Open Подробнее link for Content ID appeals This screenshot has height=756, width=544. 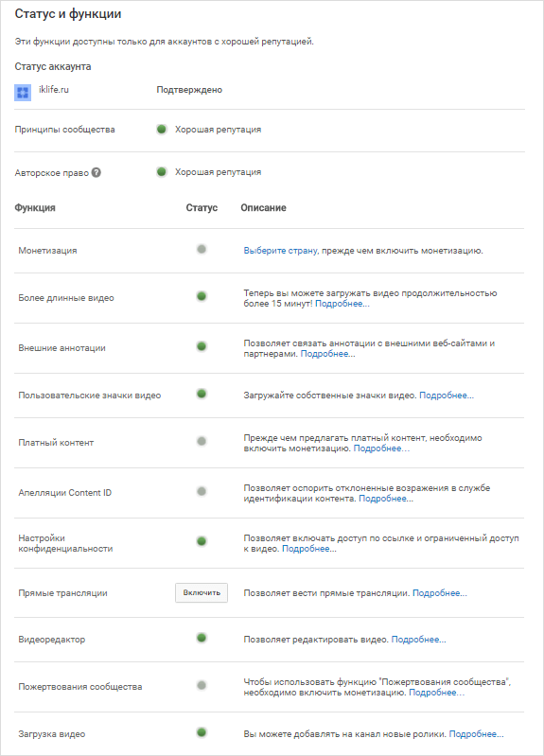click(x=386, y=499)
